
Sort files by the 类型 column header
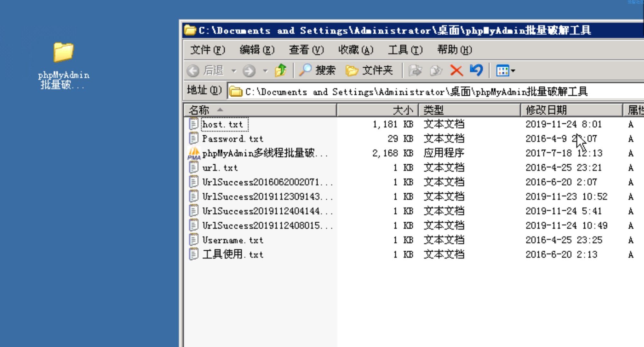pos(470,110)
